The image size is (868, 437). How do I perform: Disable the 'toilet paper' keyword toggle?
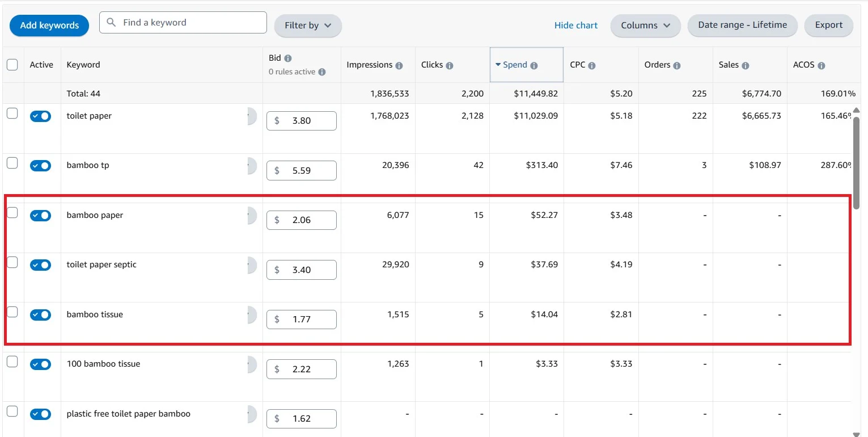pos(41,116)
